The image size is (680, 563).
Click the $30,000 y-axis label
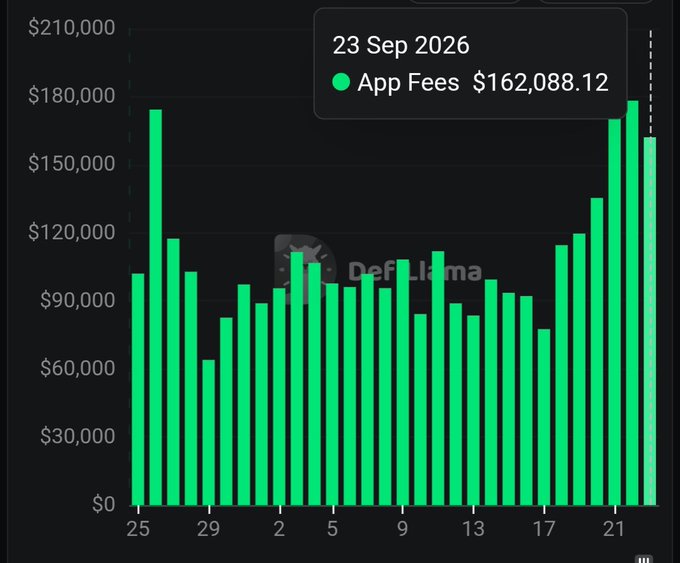click(x=78, y=436)
